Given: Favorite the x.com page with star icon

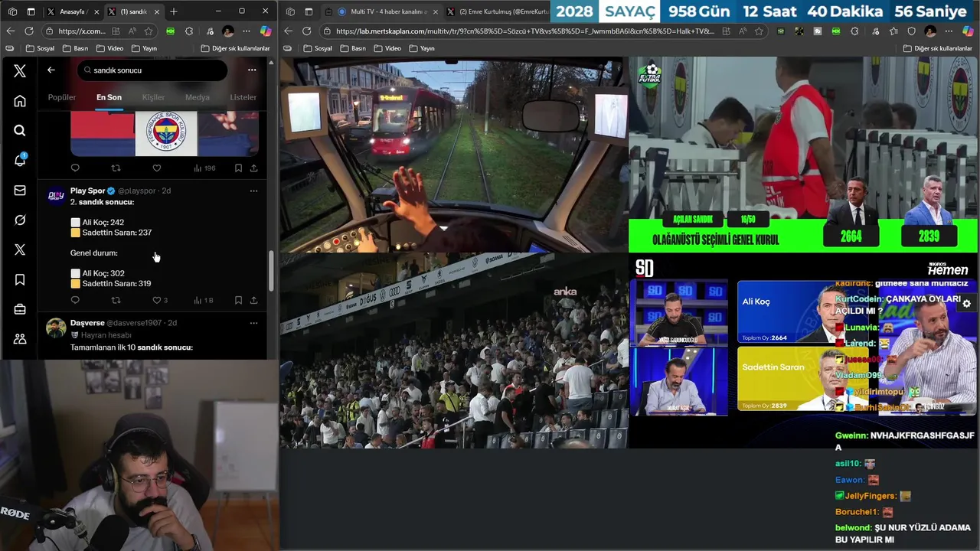Looking at the screenshot, I should pyautogui.click(x=149, y=31).
